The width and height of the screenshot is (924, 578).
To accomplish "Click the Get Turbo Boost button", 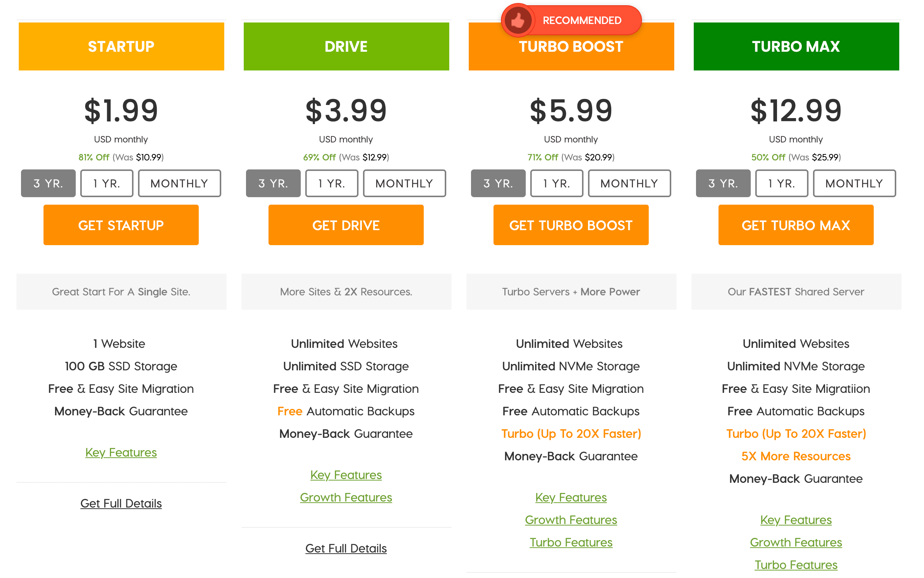I will (x=571, y=225).
